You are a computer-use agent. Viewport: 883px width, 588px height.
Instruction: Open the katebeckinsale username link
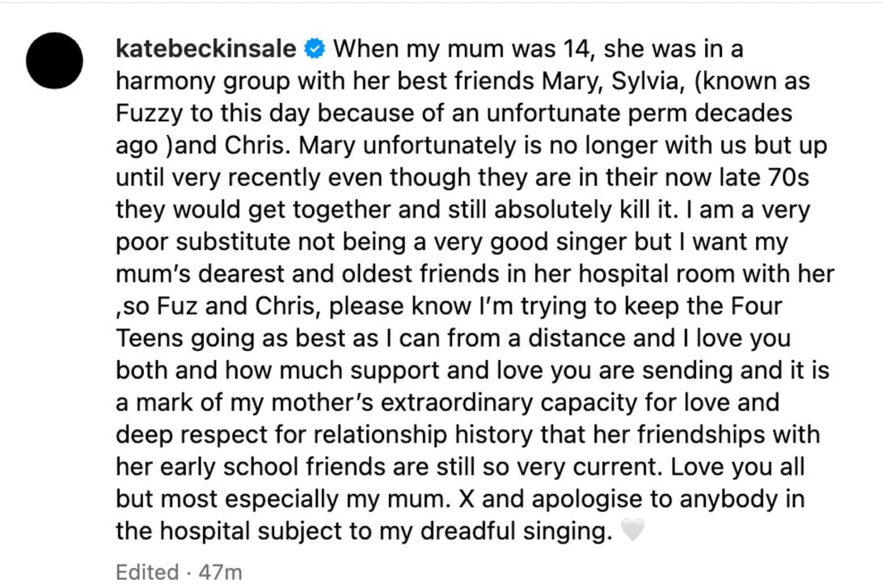(x=205, y=49)
